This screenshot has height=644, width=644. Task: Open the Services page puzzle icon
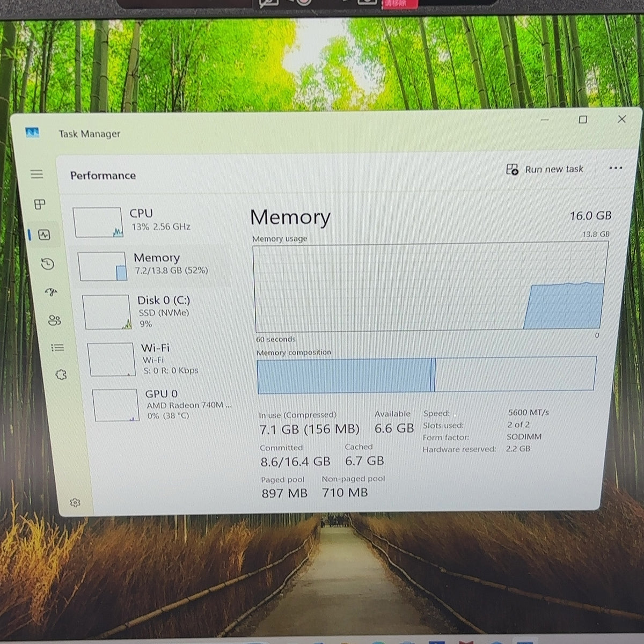[61, 375]
